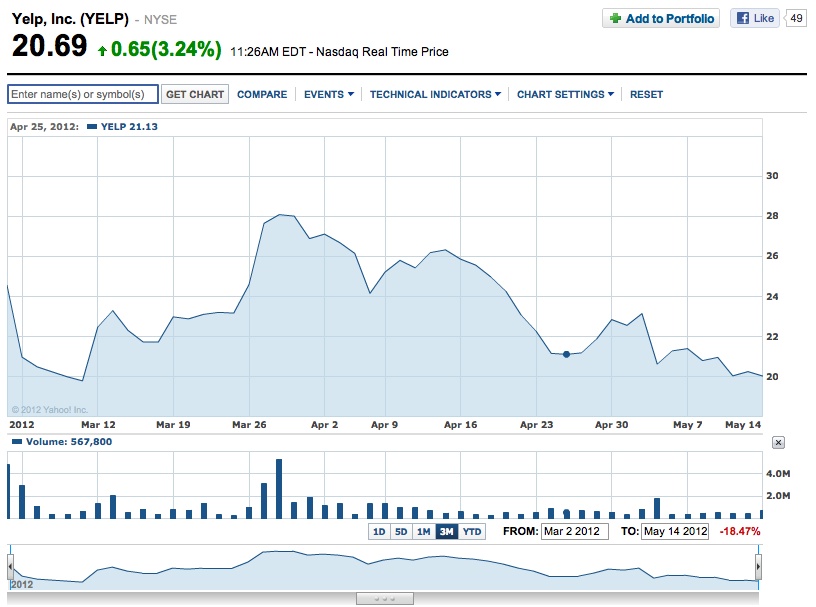
Task: Click the '11:26AM EDT - Nasdaq Real Time Price' text
Action: pos(339,52)
